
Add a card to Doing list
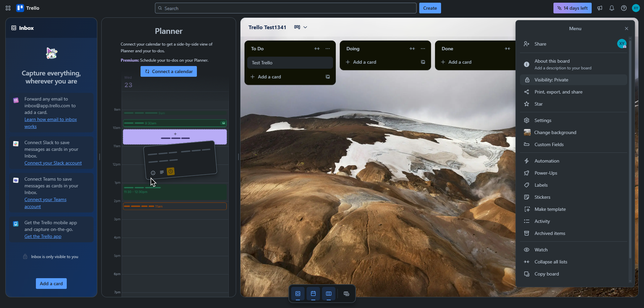(380, 62)
